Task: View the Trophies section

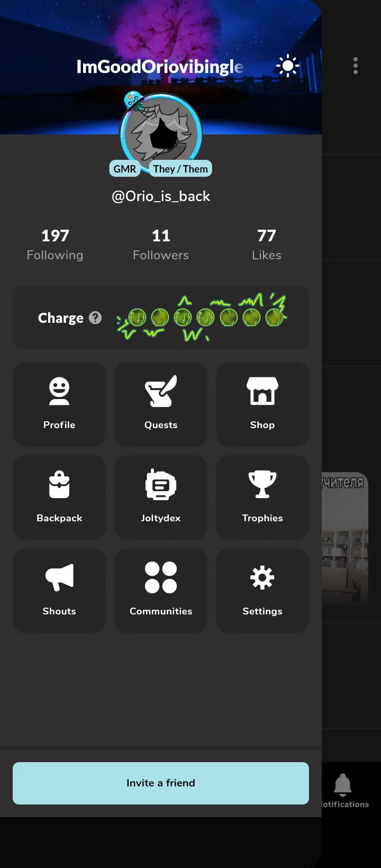Action: [262, 498]
